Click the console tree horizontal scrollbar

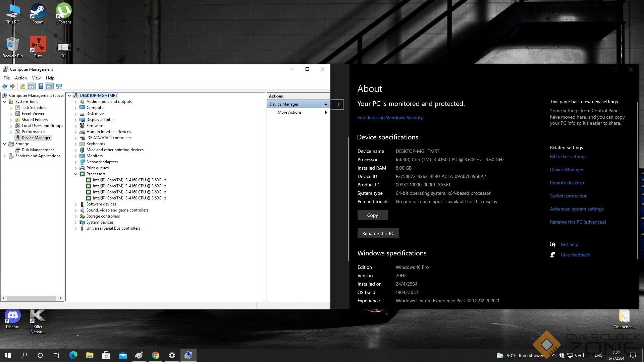[31, 298]
